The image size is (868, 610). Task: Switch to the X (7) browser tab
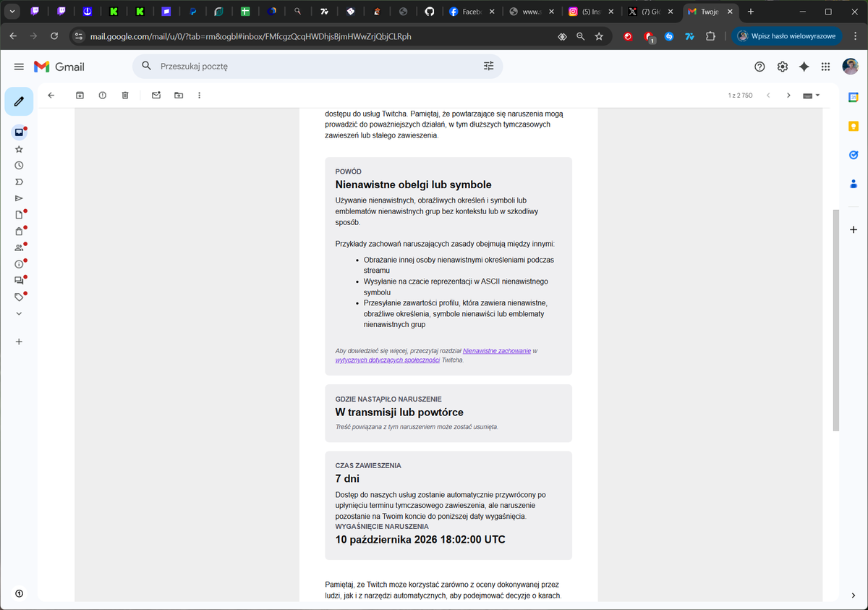652,12
